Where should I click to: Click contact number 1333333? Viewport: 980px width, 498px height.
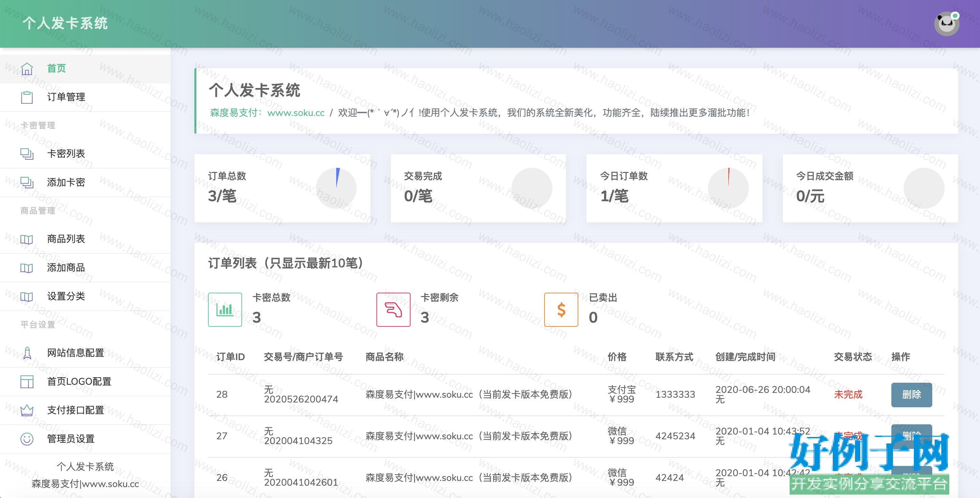tap(675, 395)
